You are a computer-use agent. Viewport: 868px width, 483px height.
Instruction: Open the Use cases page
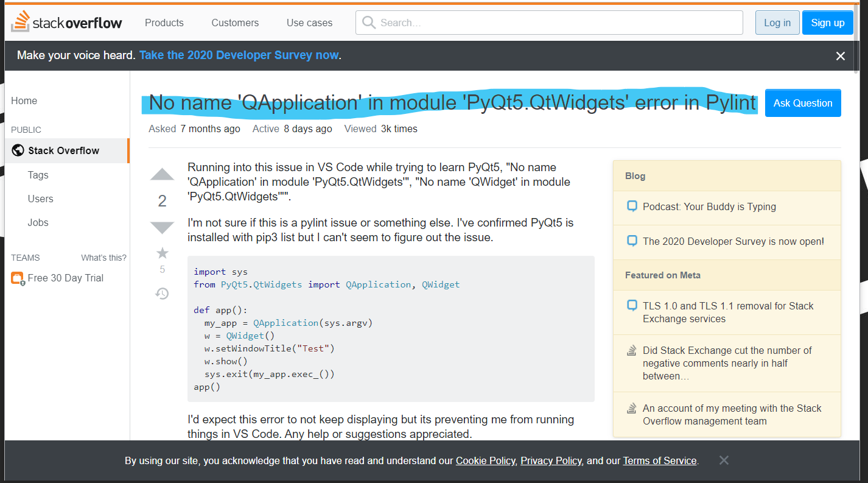click(309, 23)
